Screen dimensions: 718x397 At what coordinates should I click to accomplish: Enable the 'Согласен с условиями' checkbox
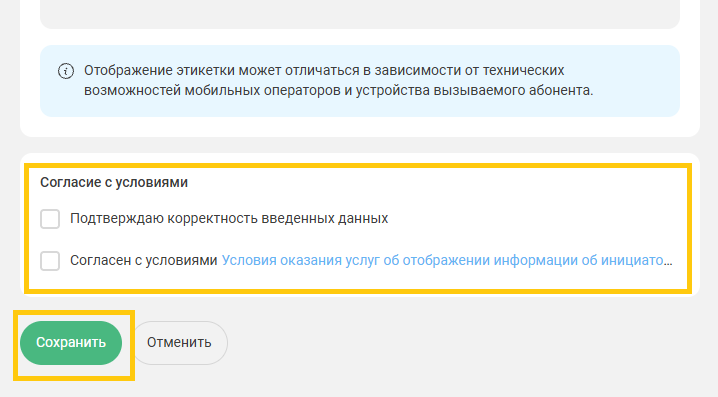pos(50,261)
